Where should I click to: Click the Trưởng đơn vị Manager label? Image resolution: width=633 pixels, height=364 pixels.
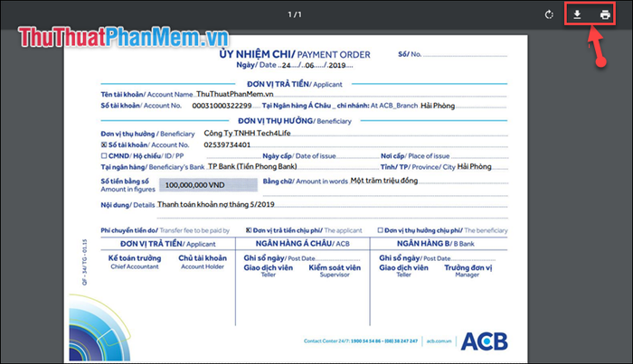tap(468, 270)
